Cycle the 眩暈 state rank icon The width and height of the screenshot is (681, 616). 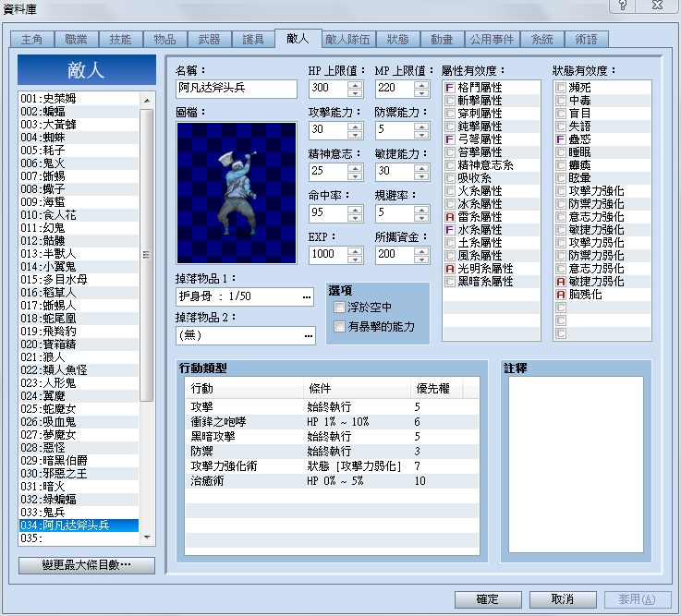point(561,178)
